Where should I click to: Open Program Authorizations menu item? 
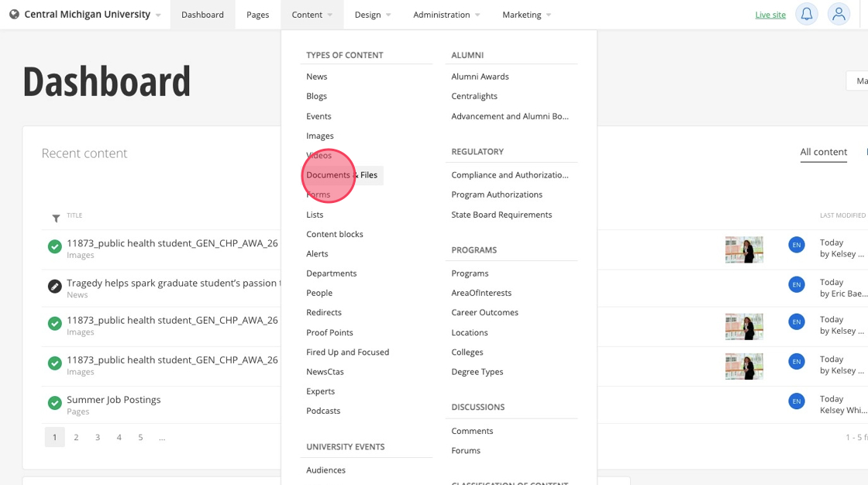pos(497,194)
